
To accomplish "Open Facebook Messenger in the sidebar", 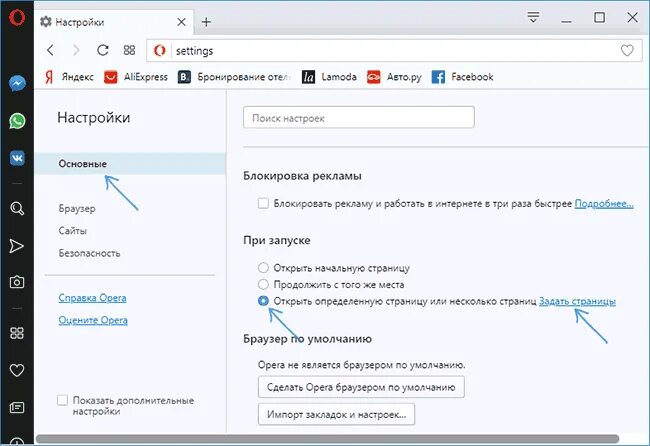I will pos(17,83).
